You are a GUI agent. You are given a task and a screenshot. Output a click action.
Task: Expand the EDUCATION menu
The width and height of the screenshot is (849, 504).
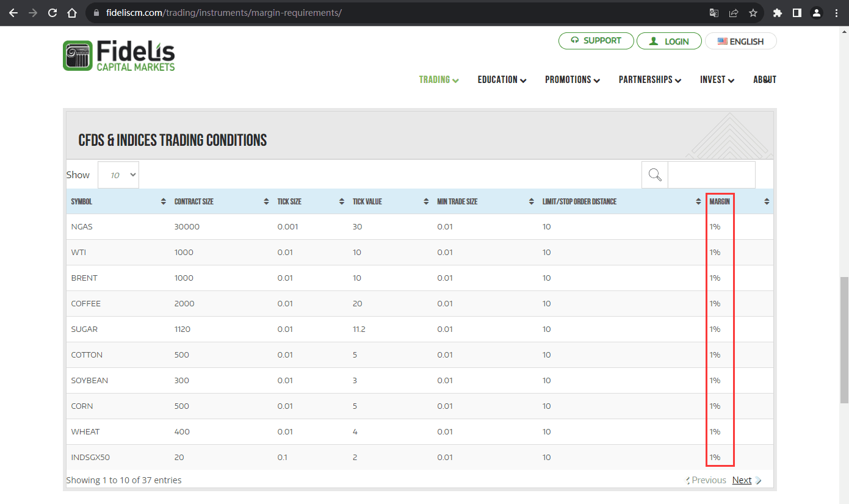502,80
